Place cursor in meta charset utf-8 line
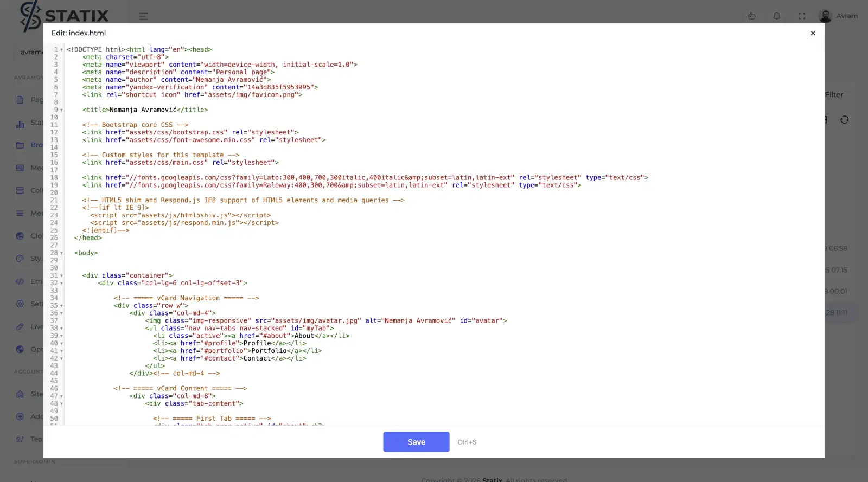 pos(125,57)
